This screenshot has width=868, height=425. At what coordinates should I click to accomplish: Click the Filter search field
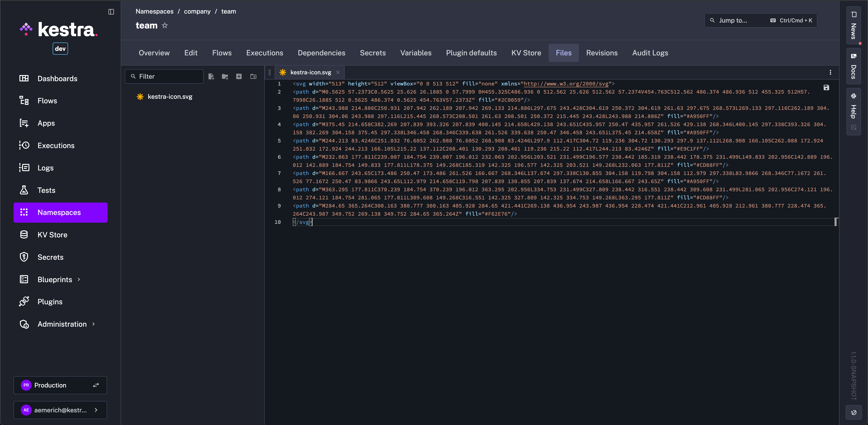click(164, 76)
